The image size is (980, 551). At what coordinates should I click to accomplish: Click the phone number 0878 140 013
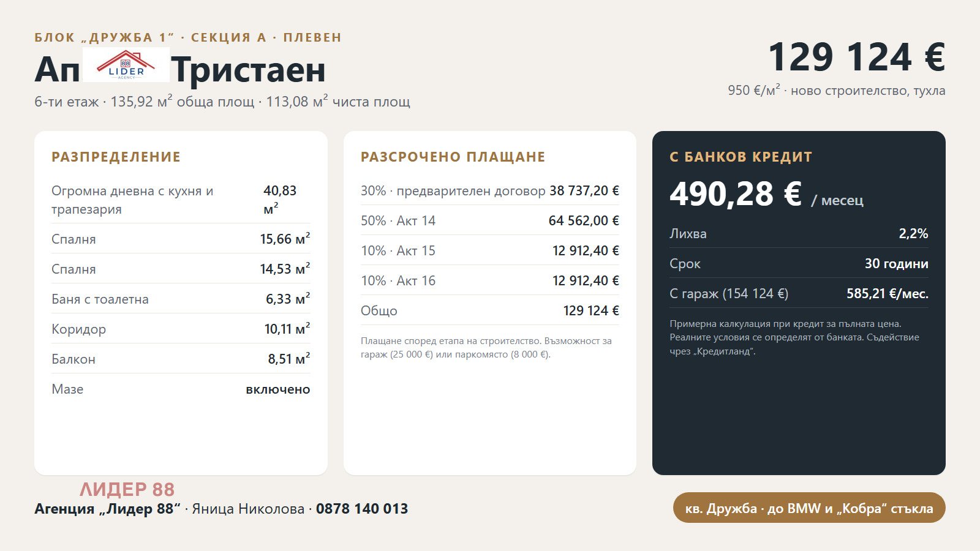pyautogui.click(x=362, y=508)
